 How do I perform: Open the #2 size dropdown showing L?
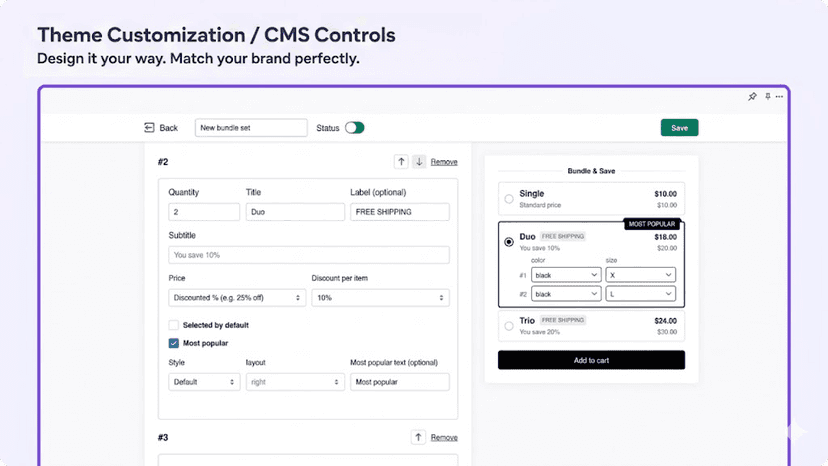coord(640,294)
